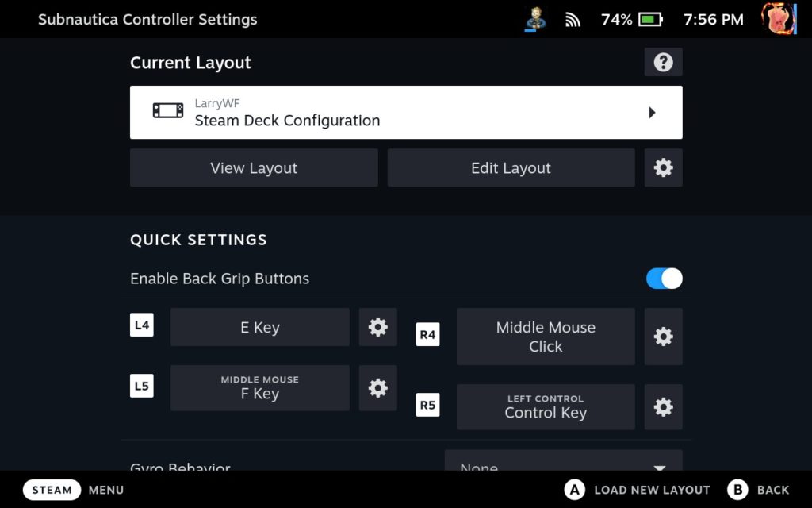Click the Current Layout heading
This screenshot has height=508, width=812.
(x=190, y=63)
